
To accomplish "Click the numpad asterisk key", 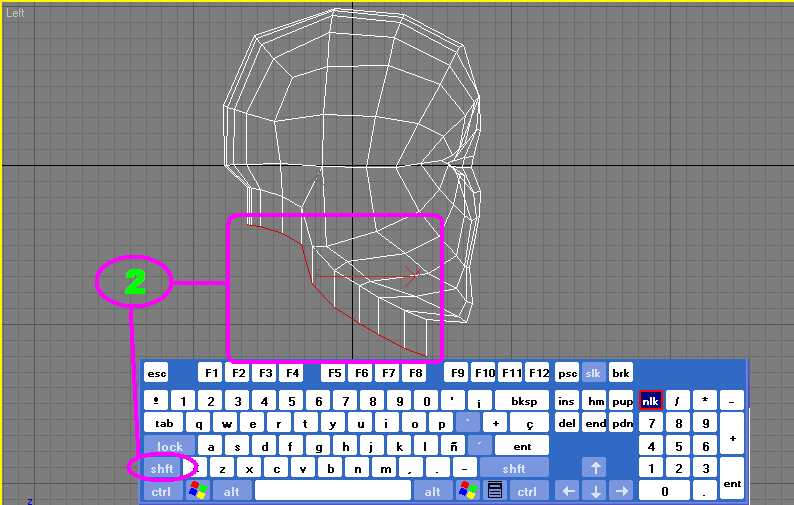I will [x=705, y=401].
